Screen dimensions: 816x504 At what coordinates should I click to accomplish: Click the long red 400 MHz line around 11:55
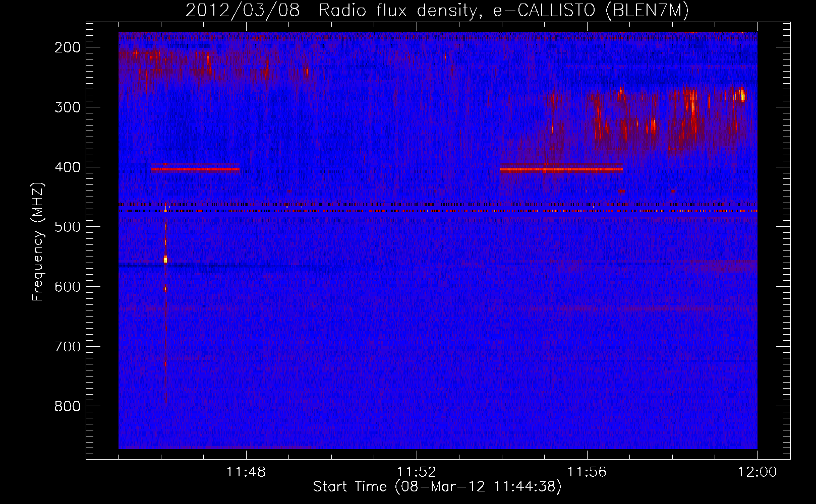point(561,169)
